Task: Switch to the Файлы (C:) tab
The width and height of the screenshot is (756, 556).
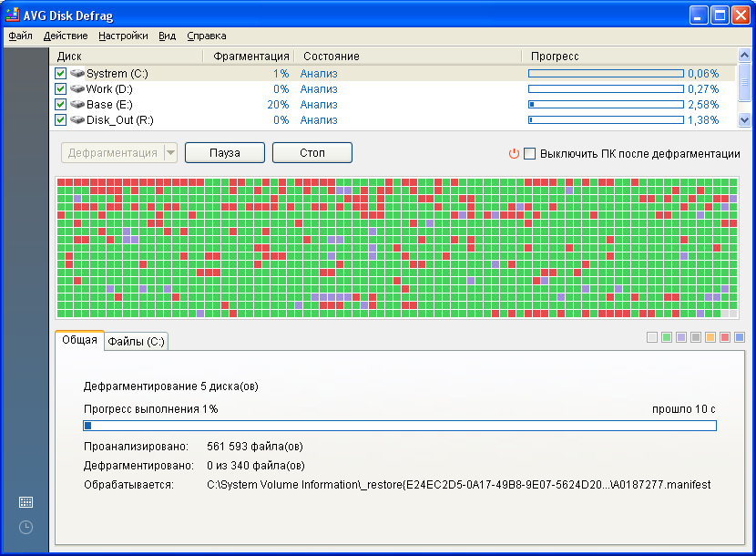Action: pos(136,341)
